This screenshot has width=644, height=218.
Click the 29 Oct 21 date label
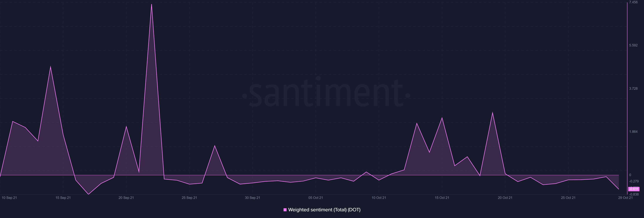(625, 198)
